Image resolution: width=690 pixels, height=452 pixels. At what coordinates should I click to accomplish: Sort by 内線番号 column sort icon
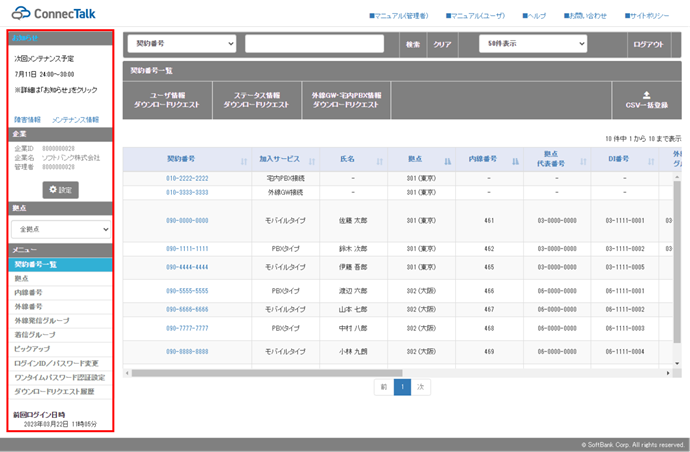click(516, 160)
